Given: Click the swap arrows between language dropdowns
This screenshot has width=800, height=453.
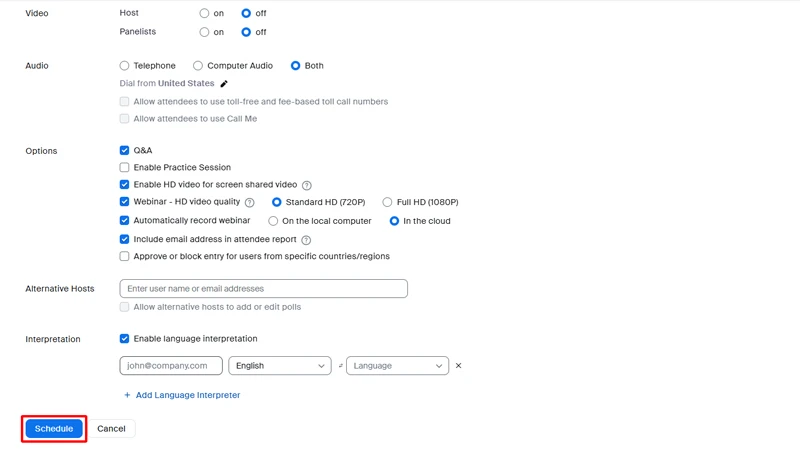Looking at the screenshot, I should 340,366.
